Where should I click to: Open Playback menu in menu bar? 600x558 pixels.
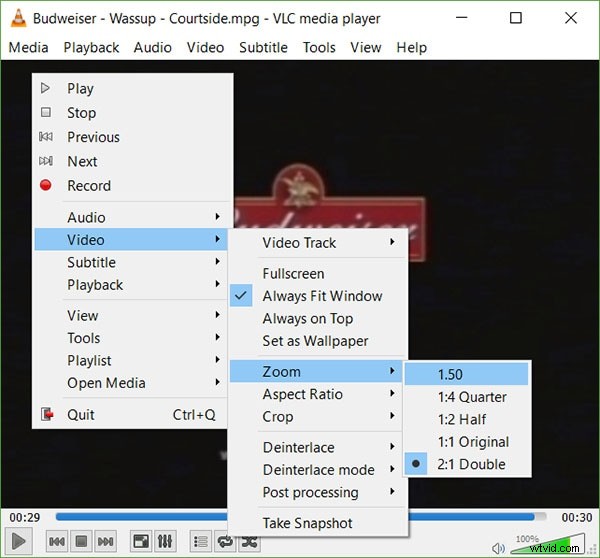pos(91,47)
